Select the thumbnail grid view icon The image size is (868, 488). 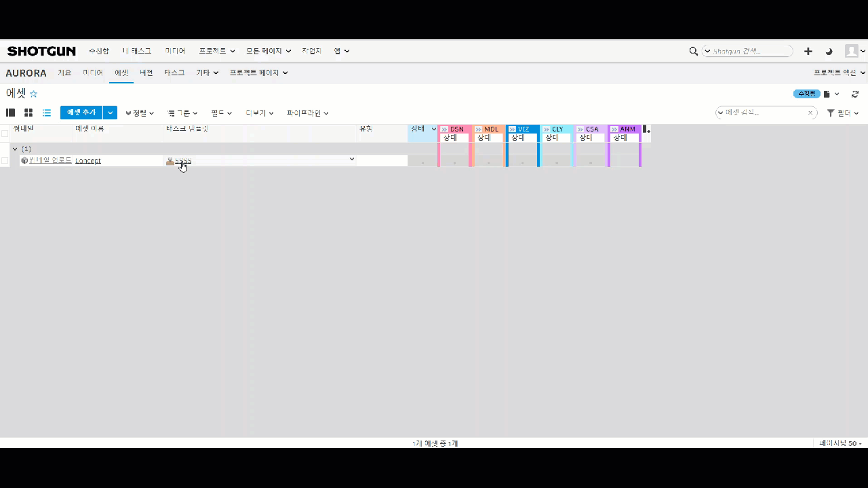click(28, 113)
